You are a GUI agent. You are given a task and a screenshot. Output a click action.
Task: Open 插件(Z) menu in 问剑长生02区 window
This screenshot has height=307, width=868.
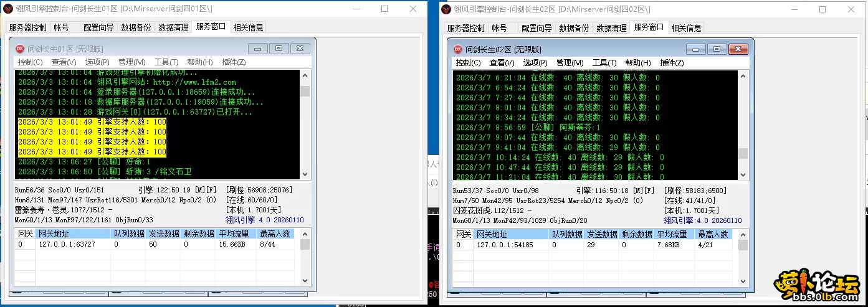[x=672, y=63]
